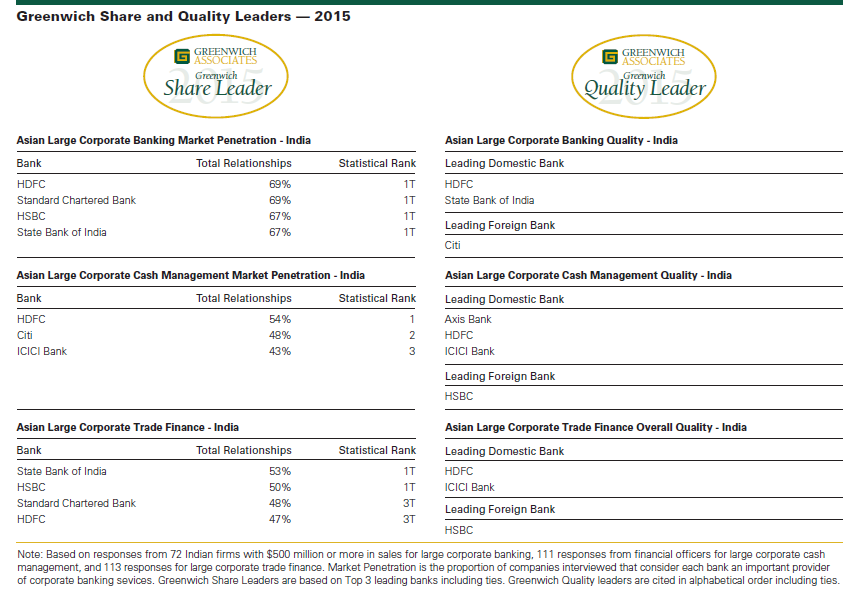Click the Greenwich Quality Leader 2015 badge
Screen dimensions: 854x597
tap(644, 76)
